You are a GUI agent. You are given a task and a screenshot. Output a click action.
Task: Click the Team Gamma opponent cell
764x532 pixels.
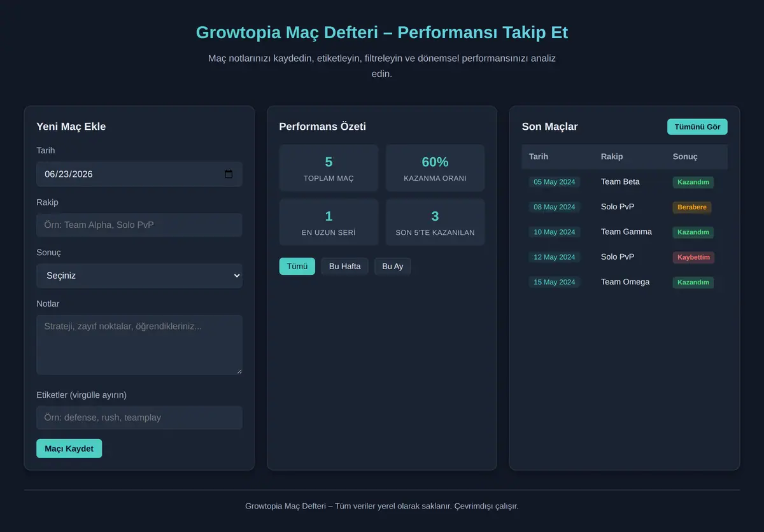[x=626, y=232]
